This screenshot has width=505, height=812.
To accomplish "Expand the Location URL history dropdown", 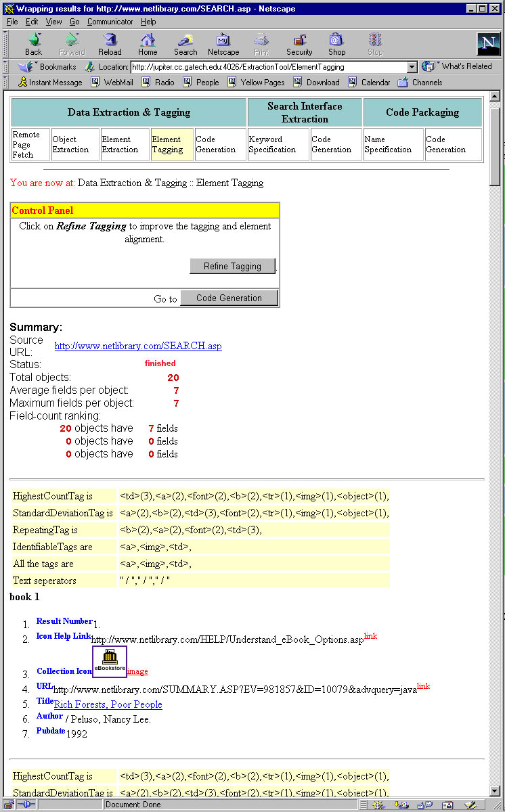I will click(x=412, y=67).
